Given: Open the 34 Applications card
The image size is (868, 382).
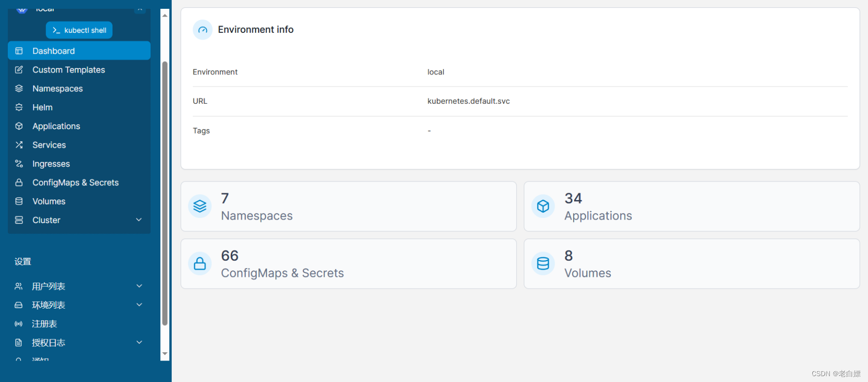Looking at the screenshot, I should 692,206.
